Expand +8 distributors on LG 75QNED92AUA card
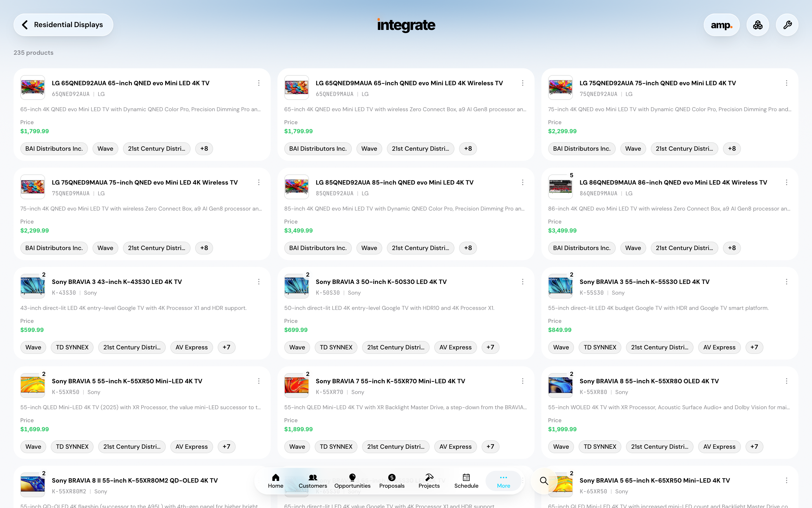 (732, 148)
